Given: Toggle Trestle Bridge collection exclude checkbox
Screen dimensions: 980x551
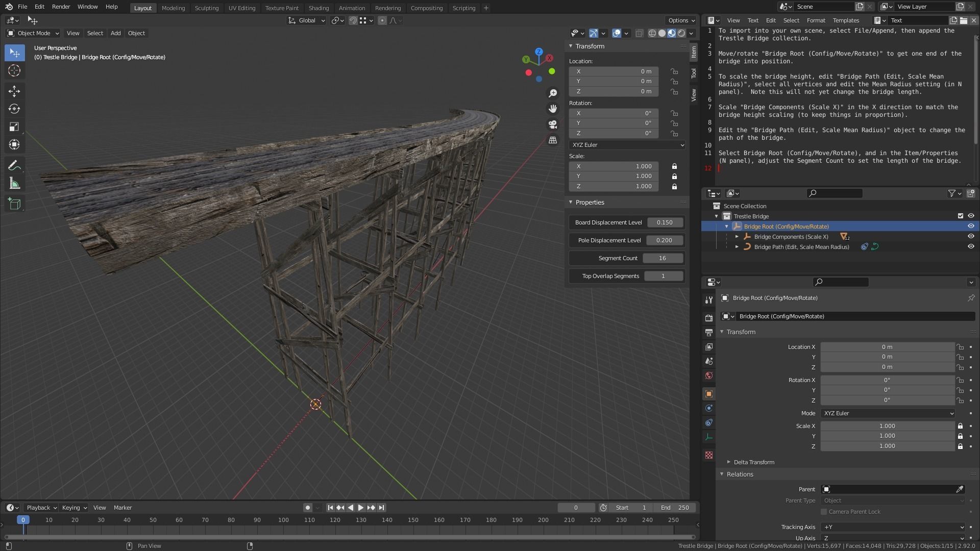Looking at the screenshot, I should coord(960,216).
